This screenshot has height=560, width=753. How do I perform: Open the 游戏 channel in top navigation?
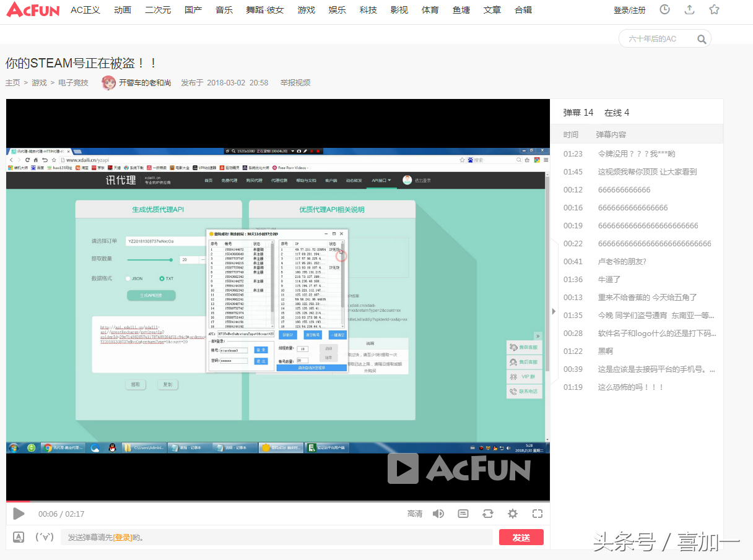point(306,10)
